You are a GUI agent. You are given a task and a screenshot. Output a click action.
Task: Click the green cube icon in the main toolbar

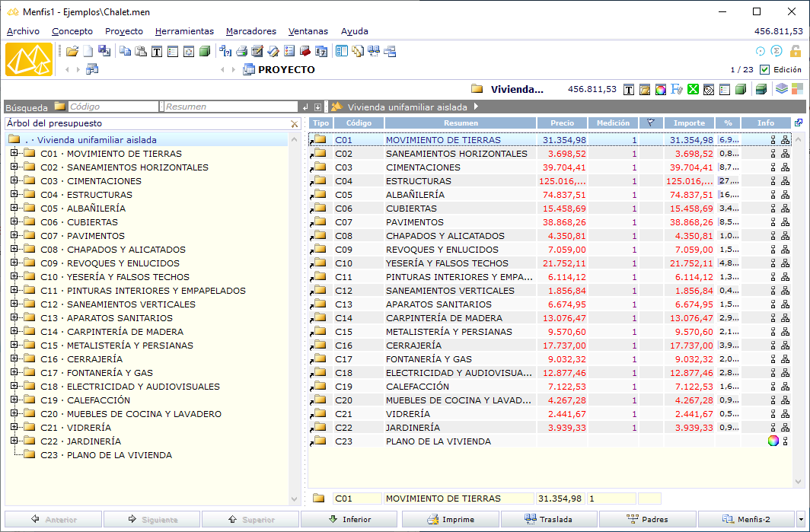pos(205,51)
